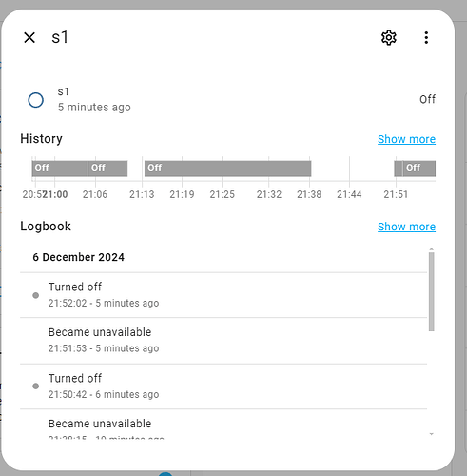Click gray dot beside 21:52:02 Turned off entry
The image size is (467, 476).
point(36,295)
